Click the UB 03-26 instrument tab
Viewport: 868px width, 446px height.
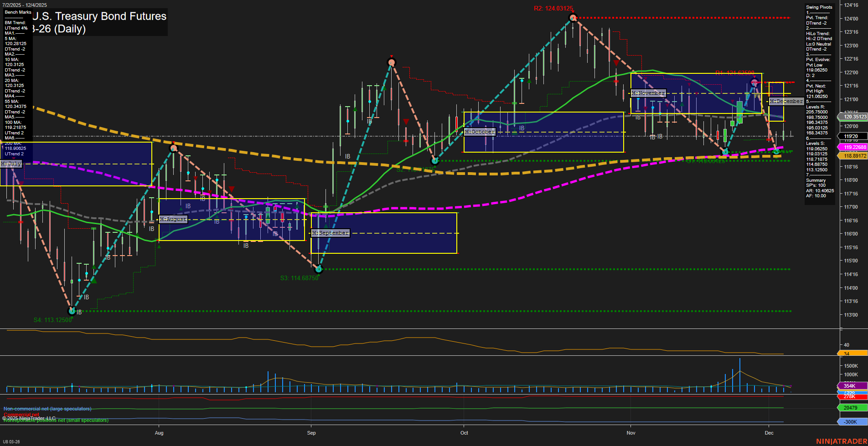[11, 441]
